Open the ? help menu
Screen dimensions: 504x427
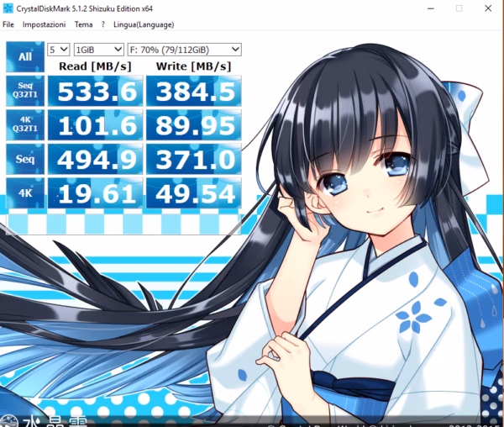[102, 24]
